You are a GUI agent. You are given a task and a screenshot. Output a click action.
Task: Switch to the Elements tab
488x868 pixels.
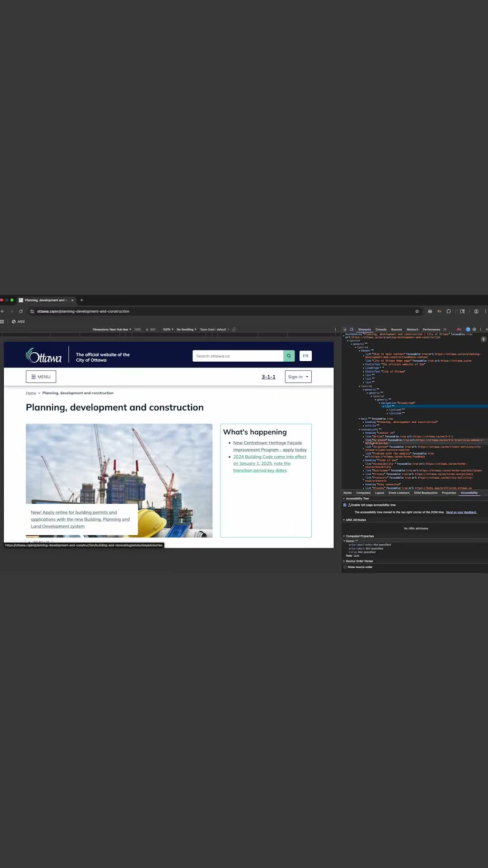tap(364, 330)
